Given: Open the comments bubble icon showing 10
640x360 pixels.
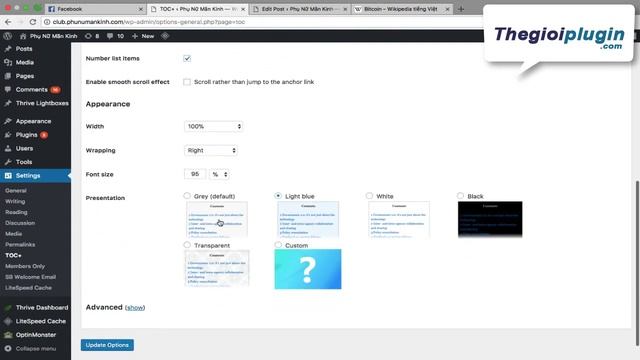Looking at the screenshot, I should tap(110, 36).
